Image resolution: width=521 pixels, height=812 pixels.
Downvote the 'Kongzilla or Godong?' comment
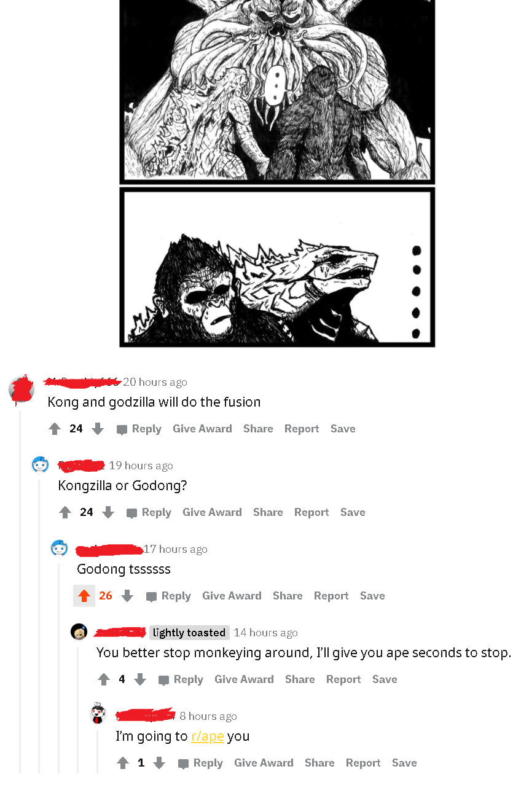108,512
